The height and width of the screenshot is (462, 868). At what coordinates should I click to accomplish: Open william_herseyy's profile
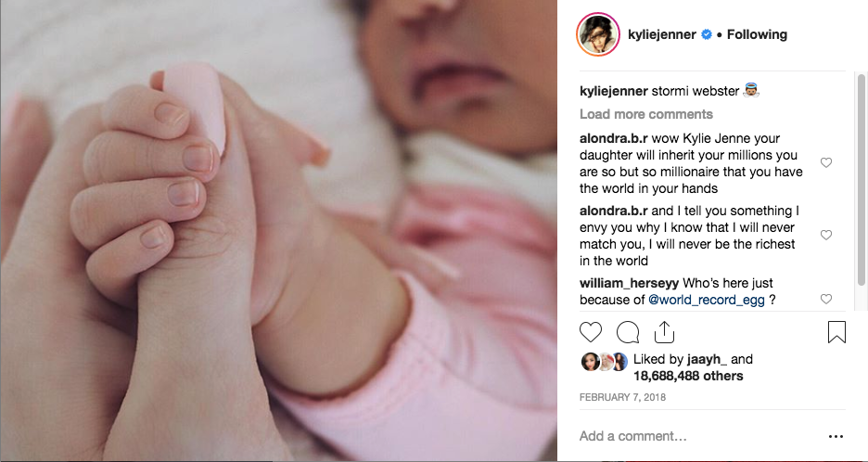point(629,284)
